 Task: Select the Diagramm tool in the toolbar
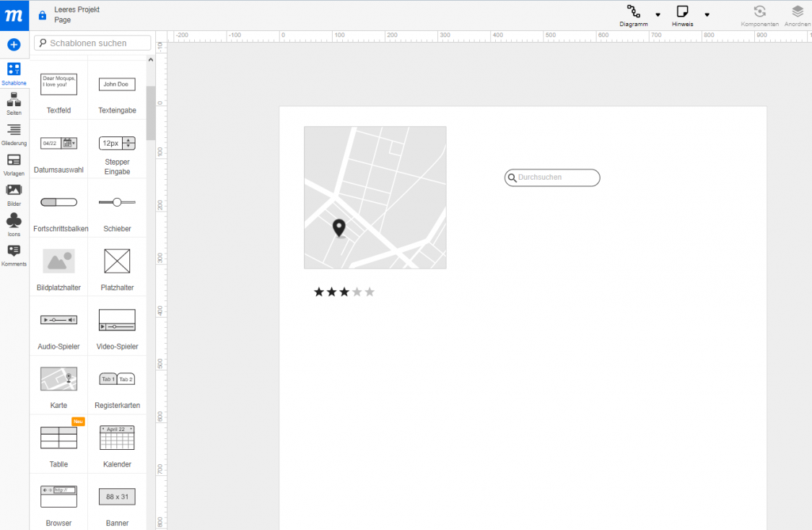633,14
